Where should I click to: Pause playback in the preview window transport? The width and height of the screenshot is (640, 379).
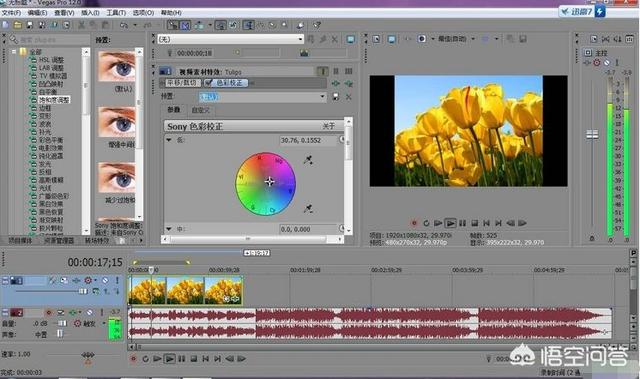click(462, 223)
